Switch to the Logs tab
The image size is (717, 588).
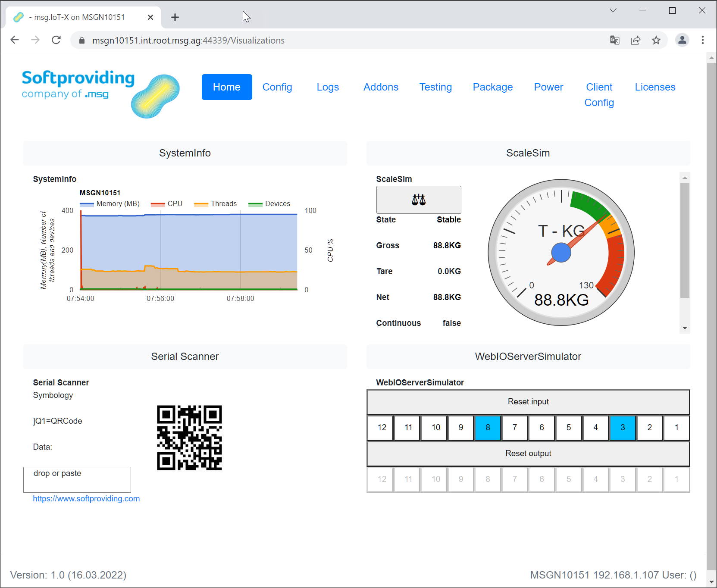pyautogui.click(x=328, y=87)
